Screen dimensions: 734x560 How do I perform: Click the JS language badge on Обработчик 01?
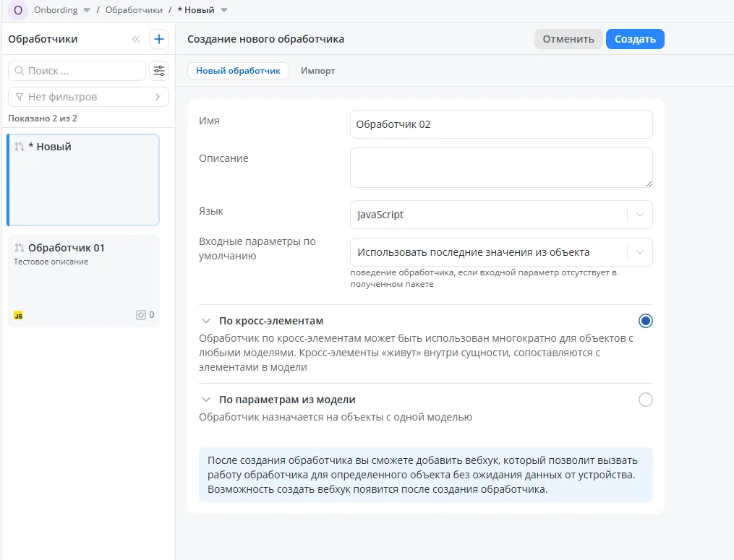click(x=18, y=314)
